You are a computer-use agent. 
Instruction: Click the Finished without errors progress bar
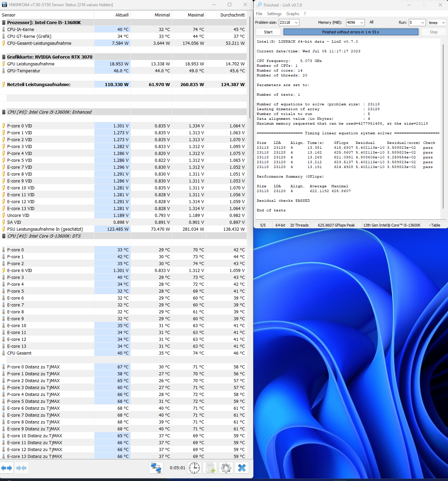tap(351, 32)
